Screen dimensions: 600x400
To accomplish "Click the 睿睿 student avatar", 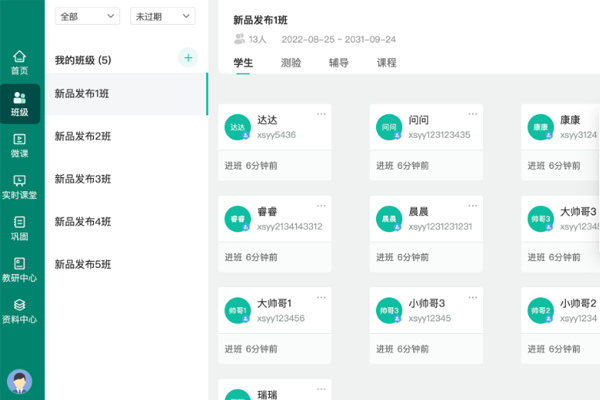I will click(x=237, y=218).
